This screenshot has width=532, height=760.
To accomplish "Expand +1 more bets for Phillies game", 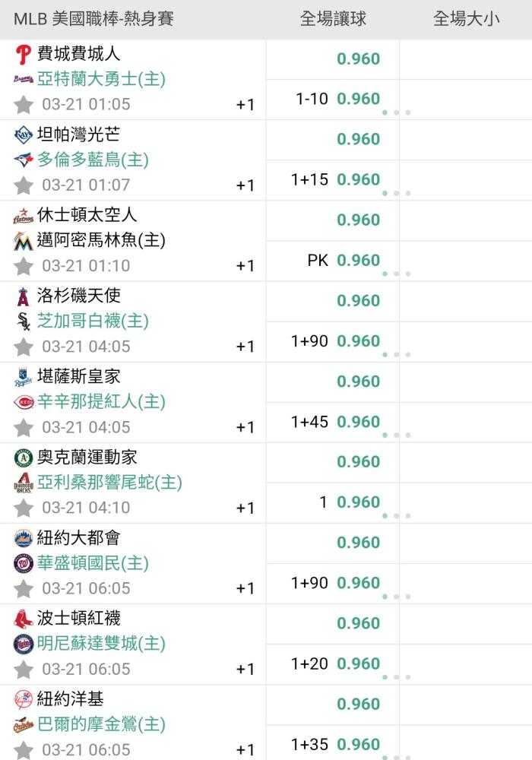I will point(245,104).
